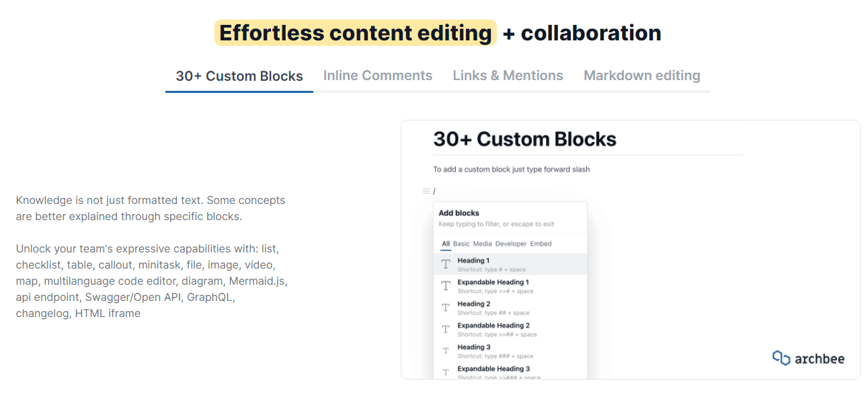Image resolution: width=868 pixels, height=418 pixels.
Task: Click the T icon for Expandable Heading 3
Action: [445, 372]
